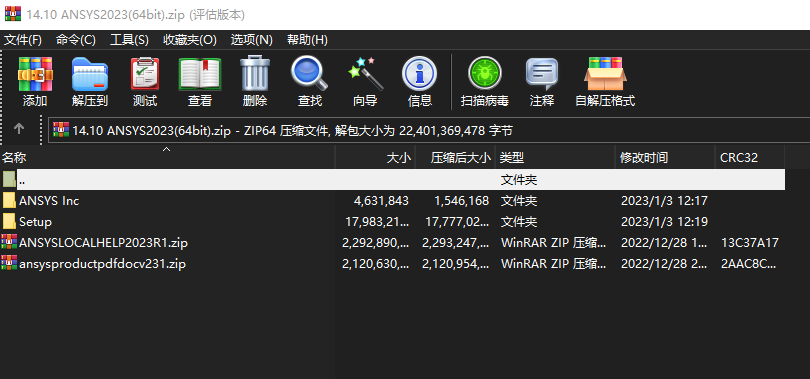Image resolution: width=810 pixels, height=379 pixels.
Task: Open the Options (选项) menu
Action: [251, 40]
